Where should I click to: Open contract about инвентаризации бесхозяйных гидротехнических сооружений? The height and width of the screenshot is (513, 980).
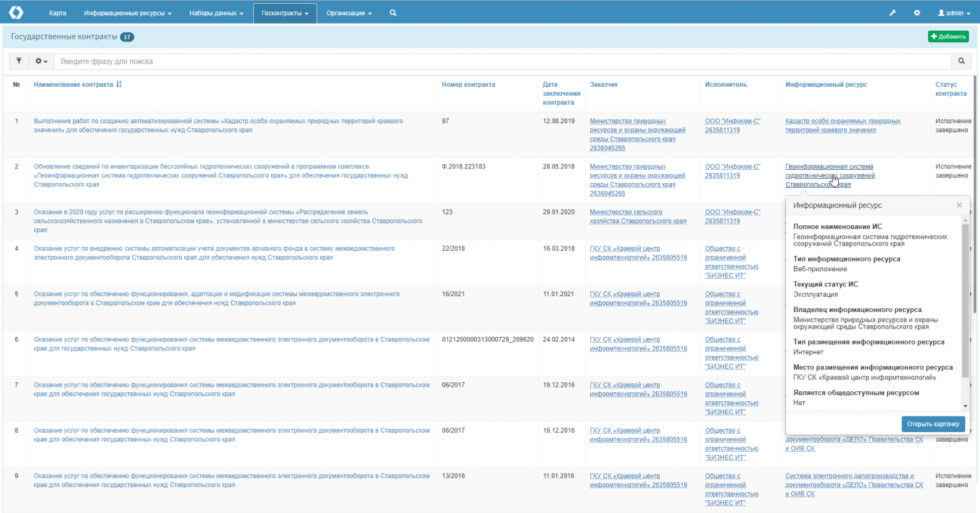click(221, 175)
